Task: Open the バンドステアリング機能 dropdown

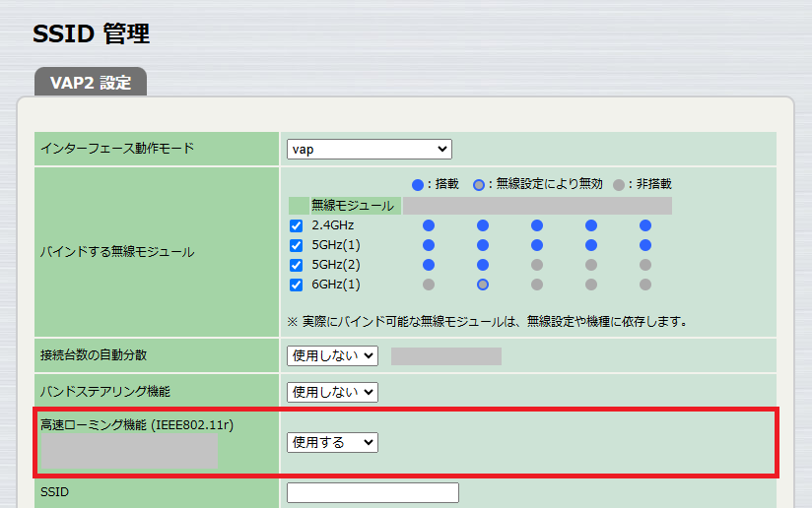Action: point(332,392)
